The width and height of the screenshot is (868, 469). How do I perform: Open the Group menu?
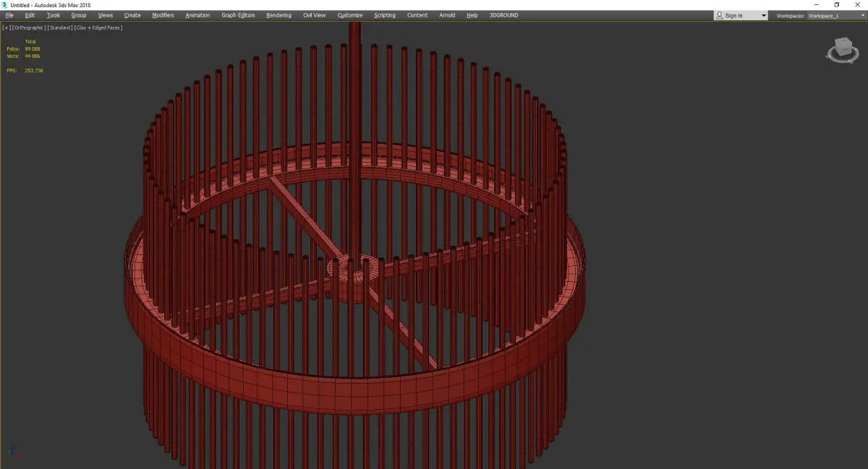(x=79, y=15)
